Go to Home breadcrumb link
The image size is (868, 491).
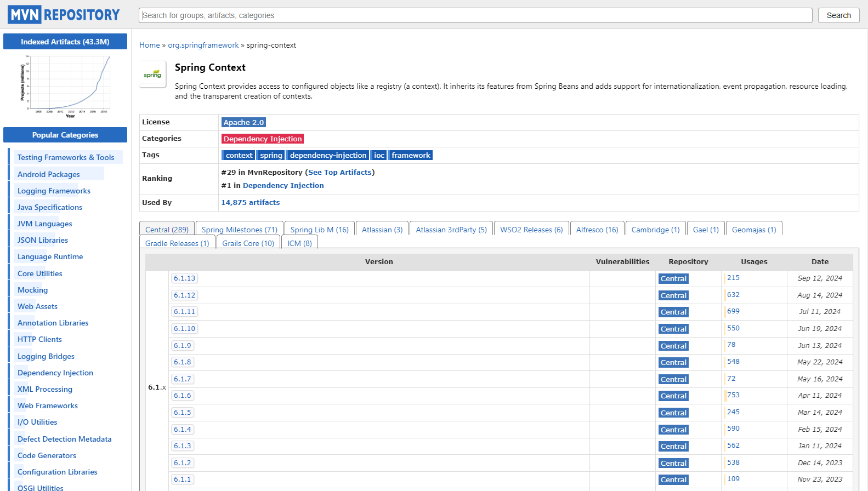coord(150,45)
